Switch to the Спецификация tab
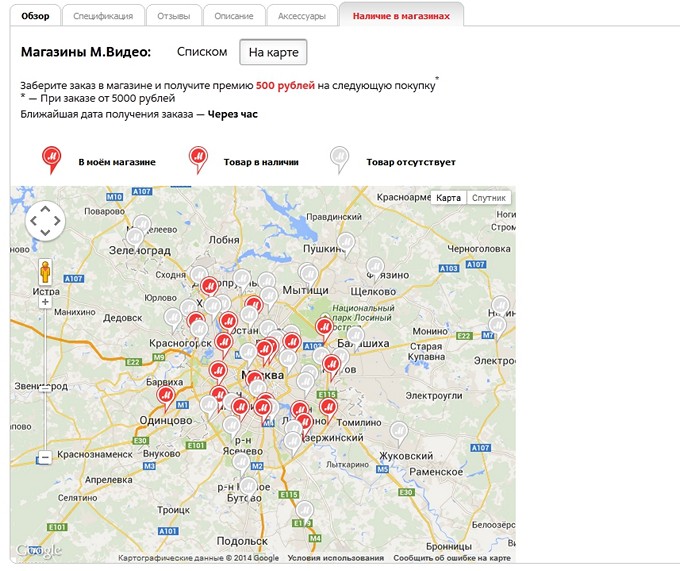Screen dimensions: 680x571 click(x=103, y=16)
